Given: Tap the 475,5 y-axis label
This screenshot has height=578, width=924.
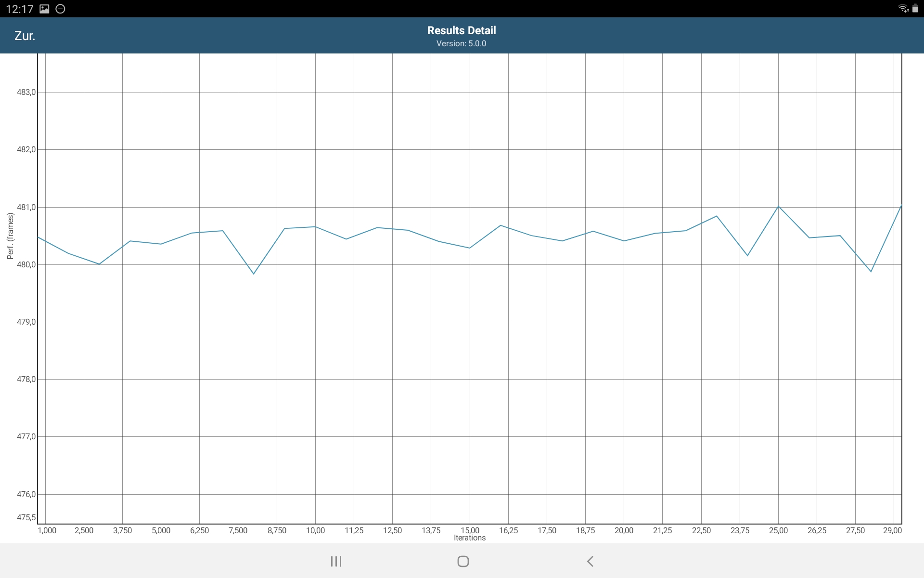Looking at the screenshot, I should tap(26, 517).
